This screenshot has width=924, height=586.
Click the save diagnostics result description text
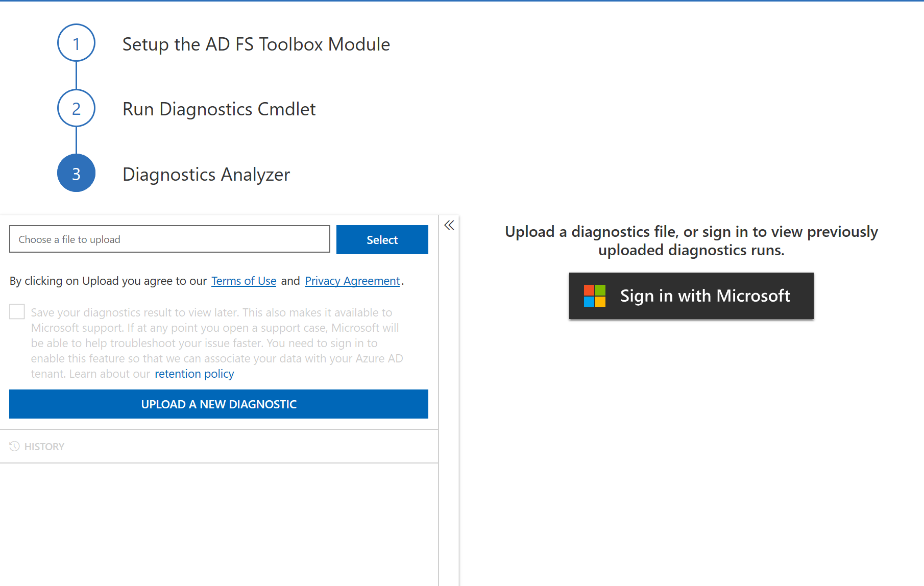pos(214,335)
